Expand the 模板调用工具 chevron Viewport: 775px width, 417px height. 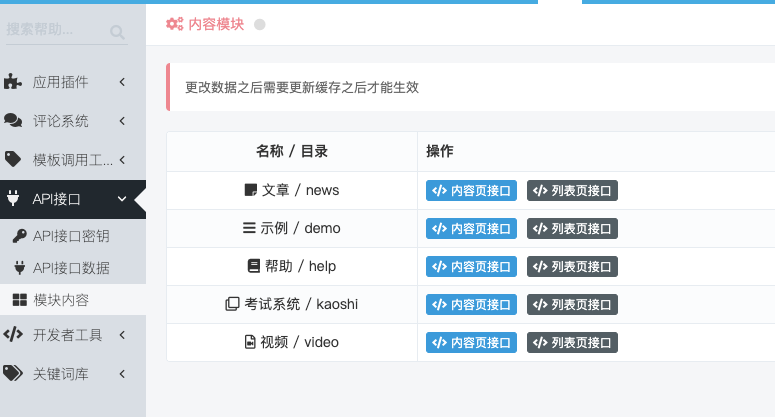(x=122, y=160)
